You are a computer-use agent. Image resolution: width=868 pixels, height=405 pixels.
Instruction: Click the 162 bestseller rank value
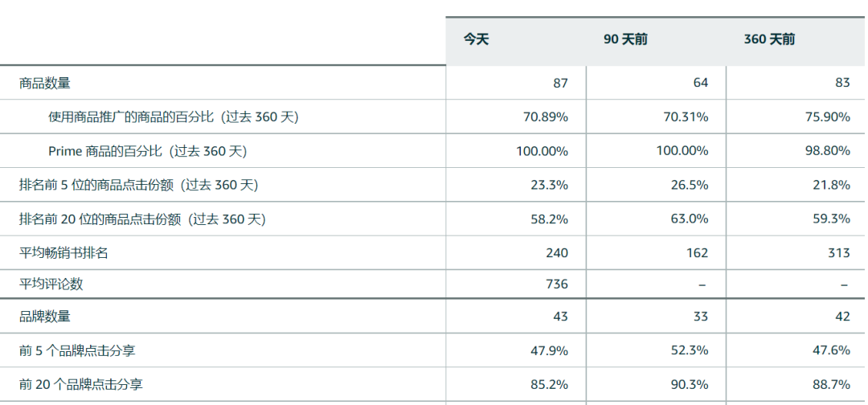[x=697, y=253]
